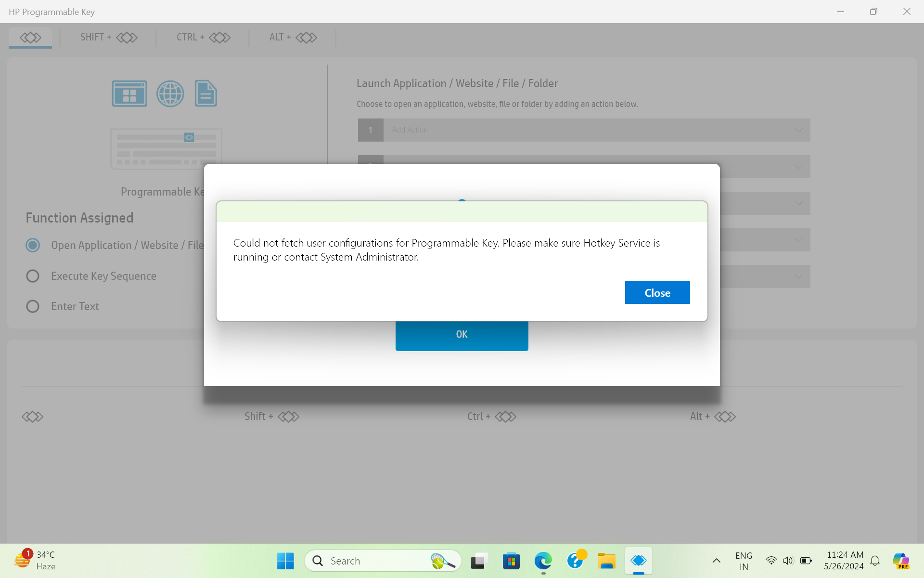Open File Explorer from the taskbar
Image resolution: width=924 pixels, height=578 pixels.
pos(606,560)
